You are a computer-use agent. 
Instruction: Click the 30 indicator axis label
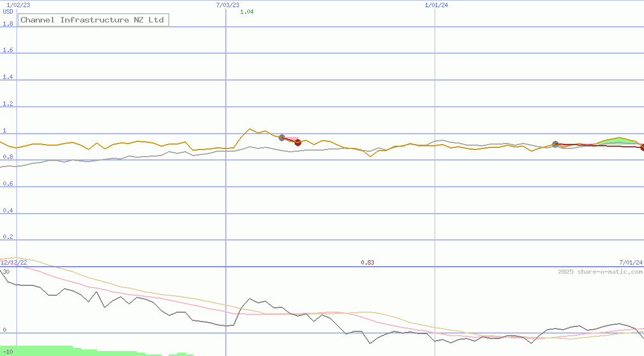click(x=6, y=272)
